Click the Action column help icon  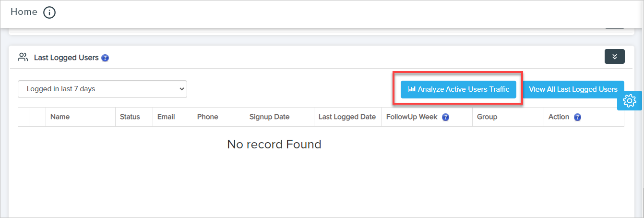tap(577, 117)
